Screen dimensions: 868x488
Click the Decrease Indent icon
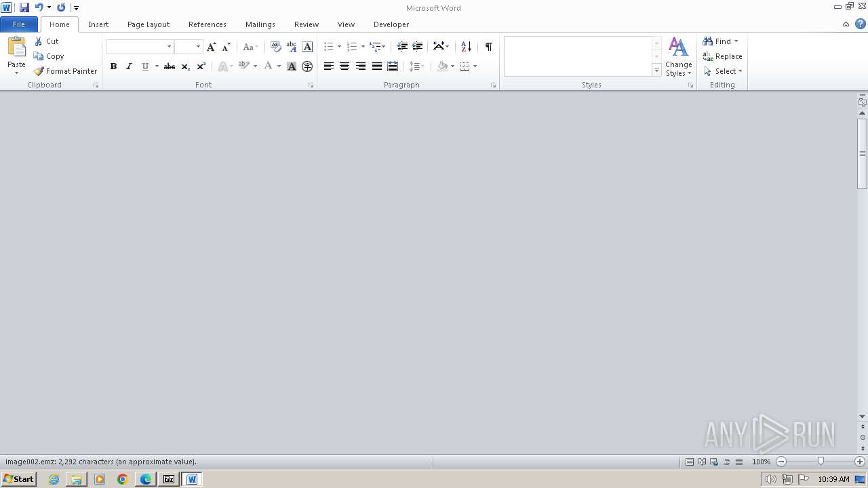click(402, 47)
